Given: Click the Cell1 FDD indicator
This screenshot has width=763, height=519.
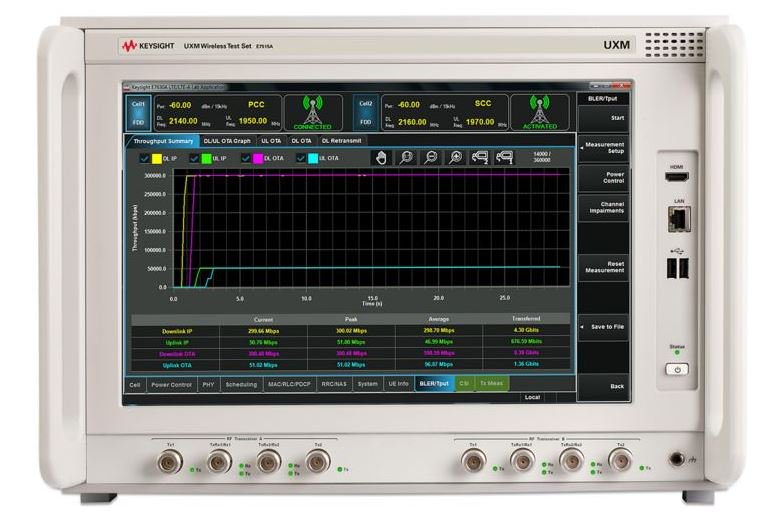Looking at the screenshot, I should [x=139, y=112].
